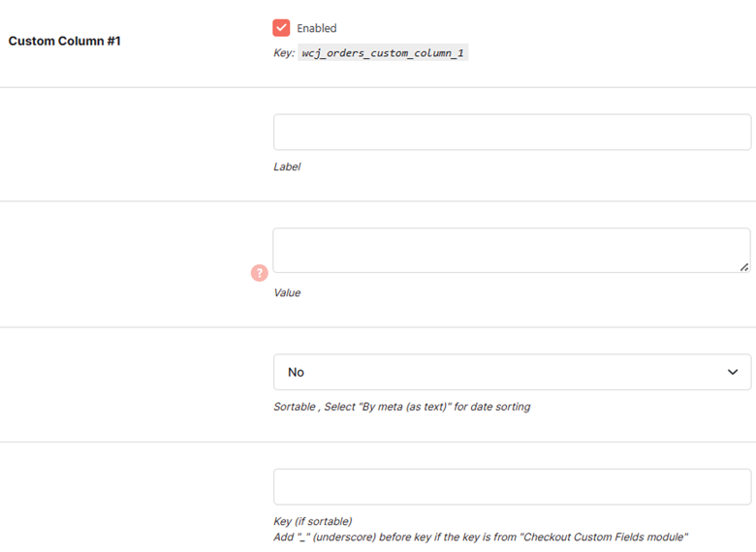
Task: Click the "No" value in the Sortable select
Action: [296, 372]
